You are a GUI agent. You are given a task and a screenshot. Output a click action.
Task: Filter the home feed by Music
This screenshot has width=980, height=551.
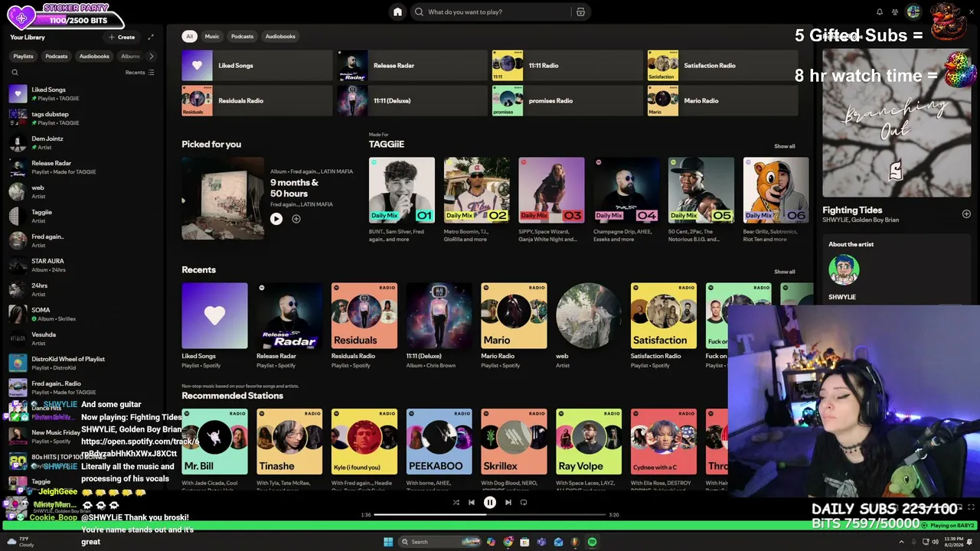point(212,36)
